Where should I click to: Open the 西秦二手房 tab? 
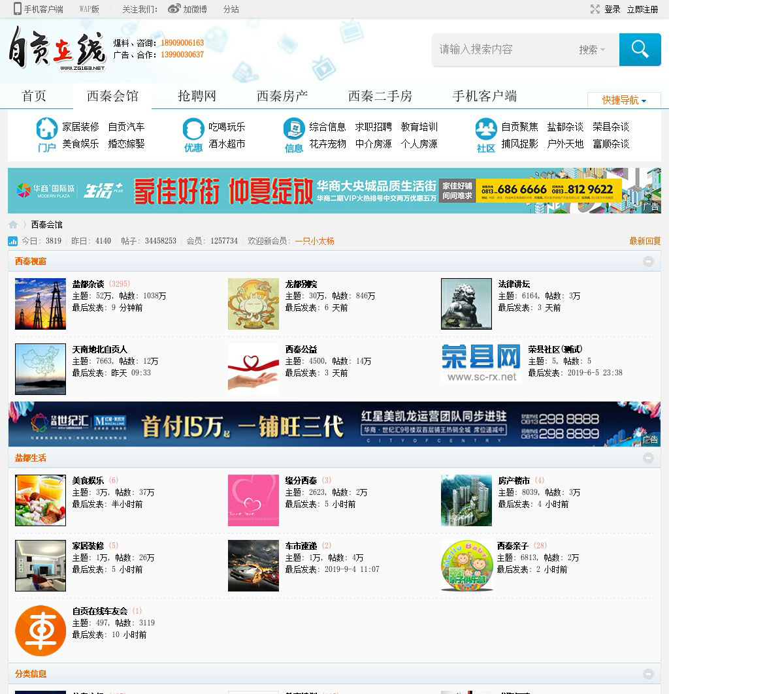click(x=380, y=96)
